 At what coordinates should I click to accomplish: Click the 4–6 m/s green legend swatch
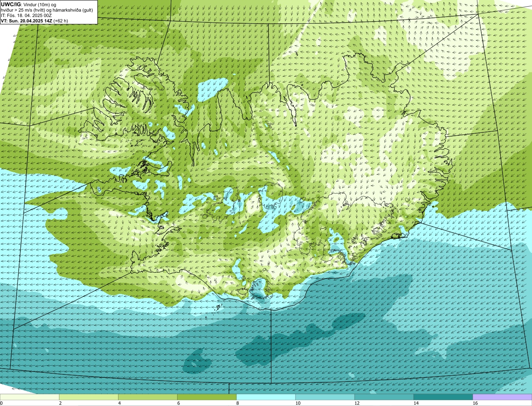point(148,397)
